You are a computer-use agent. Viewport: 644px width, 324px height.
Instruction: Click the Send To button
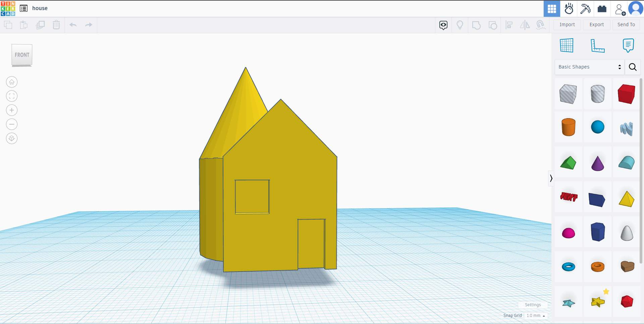(x=626, y=25)
